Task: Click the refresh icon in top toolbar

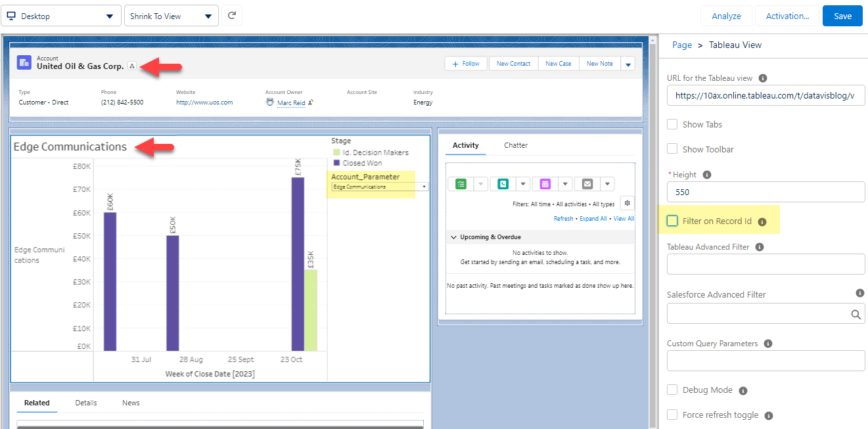Action: pyautogui.click(x=232, y=16)
